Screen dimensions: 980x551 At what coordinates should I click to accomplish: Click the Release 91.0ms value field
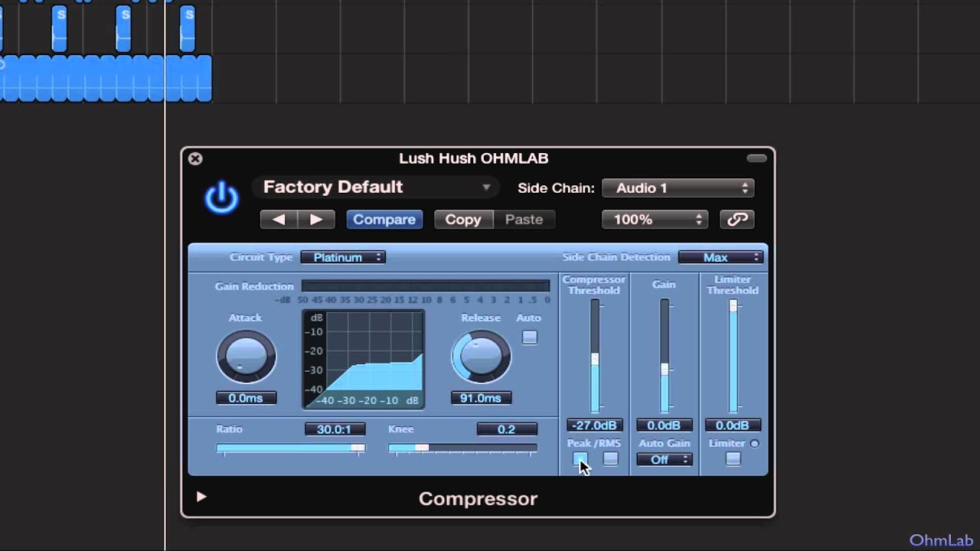point(481,398)
